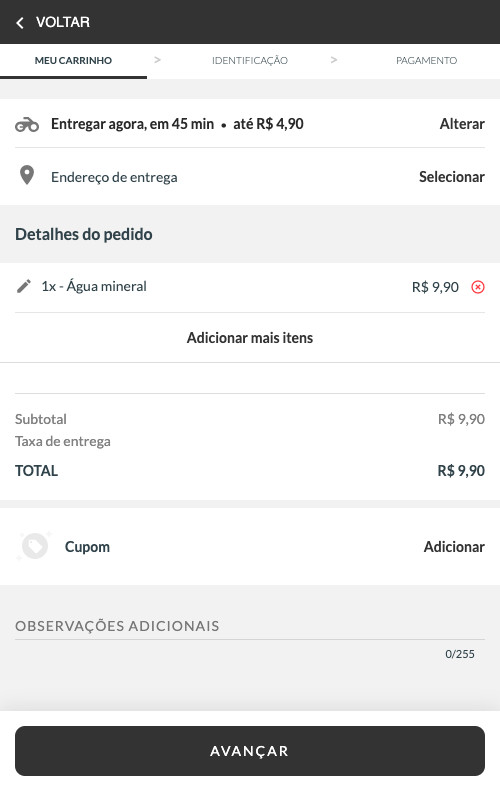Click Adicionar next to Cupom
The height and width of the screenshot is (791, 500).
coord(454,547)
